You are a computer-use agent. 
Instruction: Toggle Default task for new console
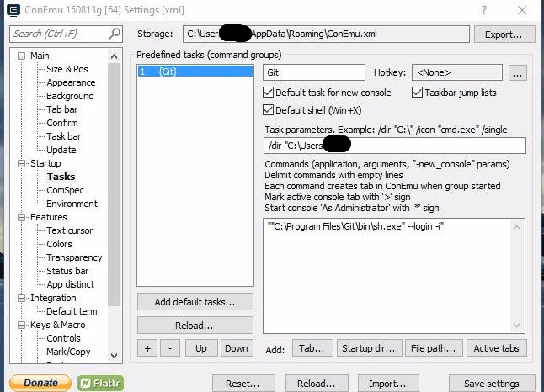click(x=269, y=93)
